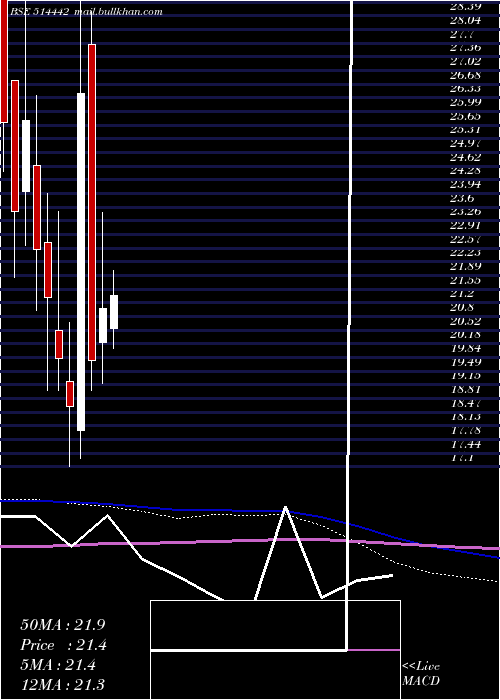Click the 20.18 price label
Image resolution: width=500 pixels, height=700 pixels.
pos(465,335)
